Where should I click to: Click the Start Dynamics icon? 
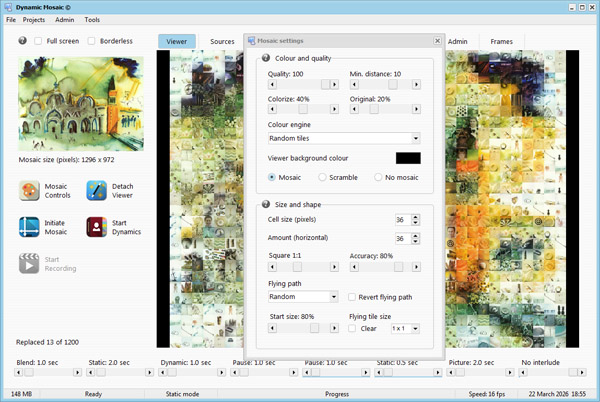click(96, 227)
